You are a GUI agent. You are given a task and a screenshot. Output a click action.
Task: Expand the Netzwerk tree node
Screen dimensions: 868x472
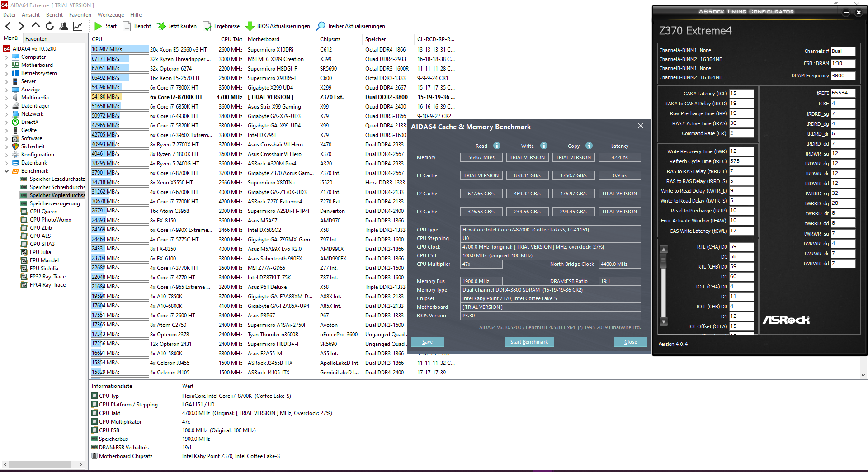pyautogui.click(x=6, y=114)
